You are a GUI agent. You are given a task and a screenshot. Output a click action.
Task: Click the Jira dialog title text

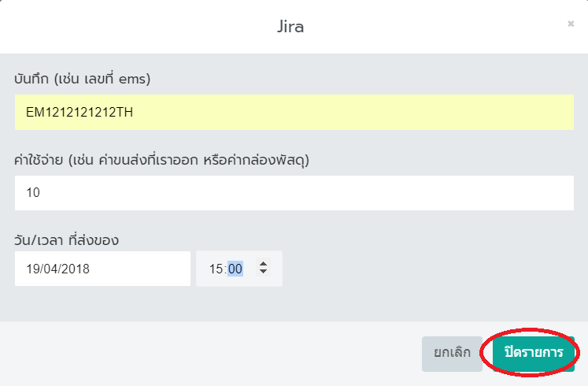290,27
